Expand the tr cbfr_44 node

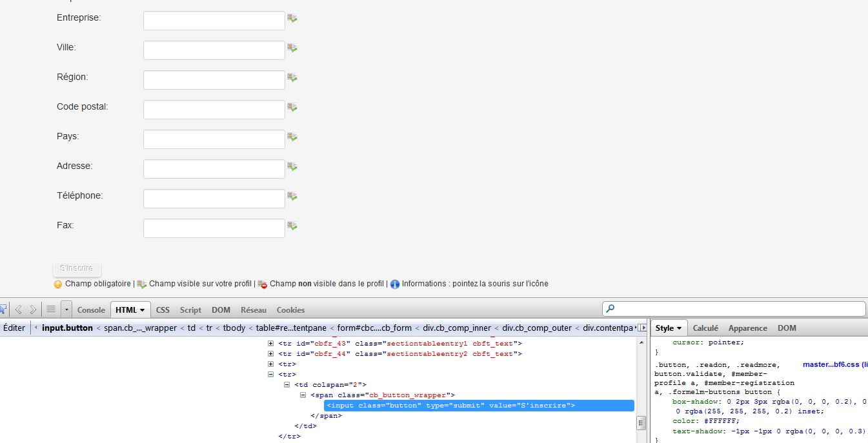[x=271, y=354]
